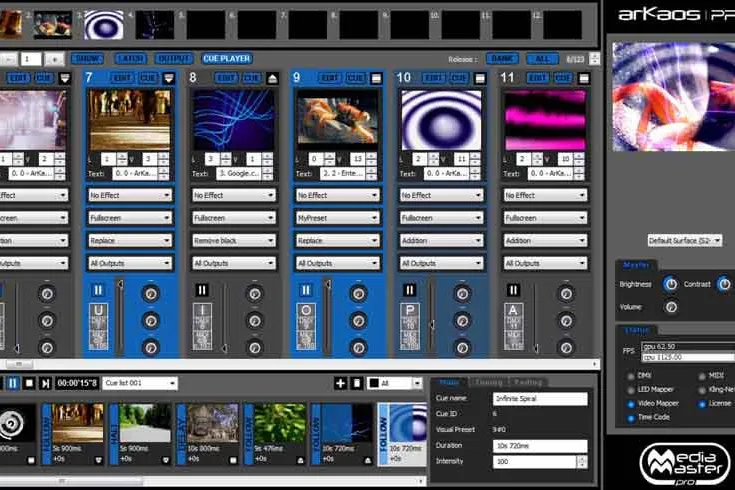This screenshot has width=735, height=490.
Task: Add a new cue with plus icon
Action: pyautogui.click(x=340, y=383)
